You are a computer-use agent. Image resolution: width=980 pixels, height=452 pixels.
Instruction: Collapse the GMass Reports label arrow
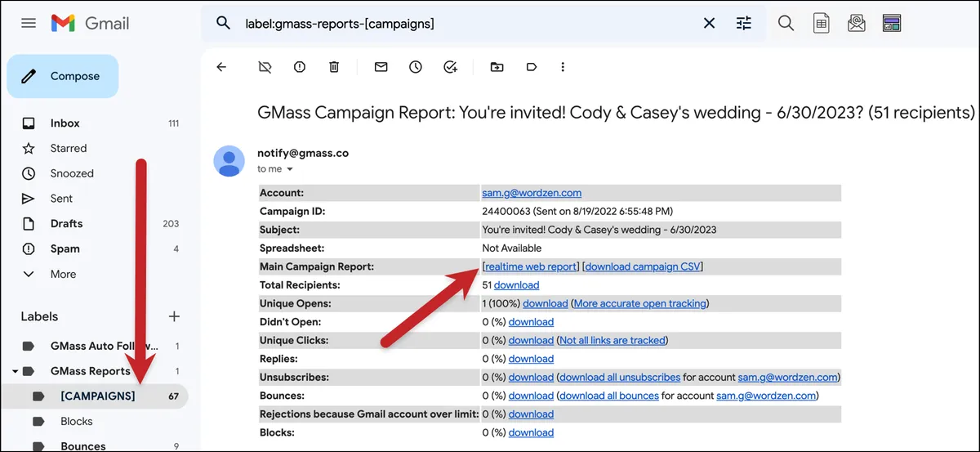coord(13,371)
